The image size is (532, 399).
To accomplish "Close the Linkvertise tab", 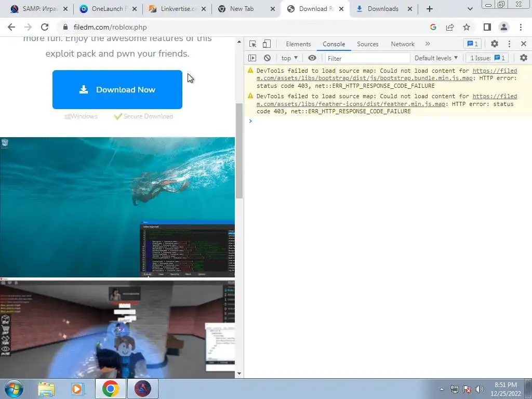I will click(204, 9).
